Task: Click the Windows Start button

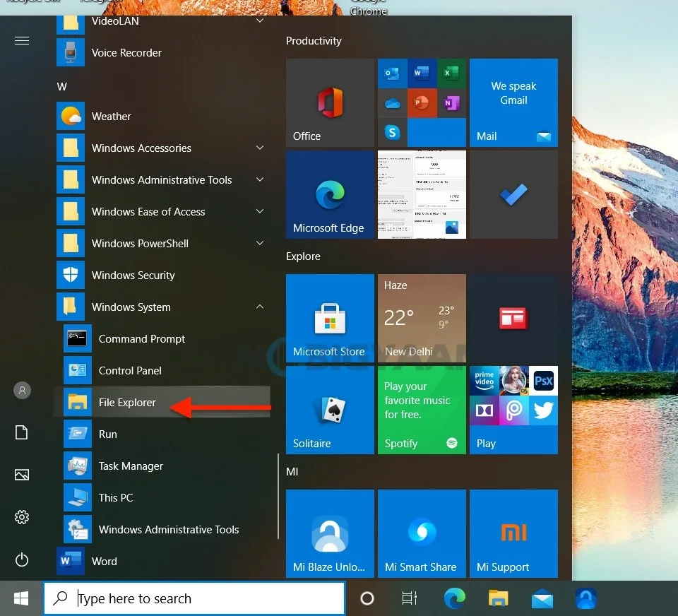Action: 21,599
